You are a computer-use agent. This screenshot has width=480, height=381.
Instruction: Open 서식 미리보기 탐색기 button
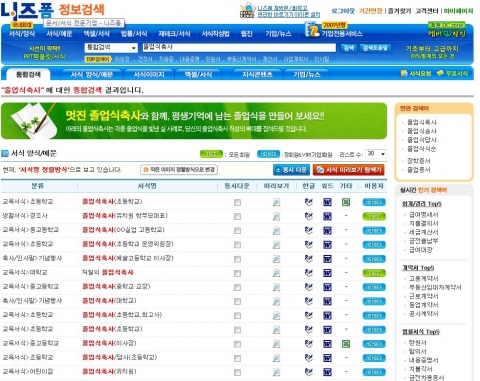click(349, 170)
